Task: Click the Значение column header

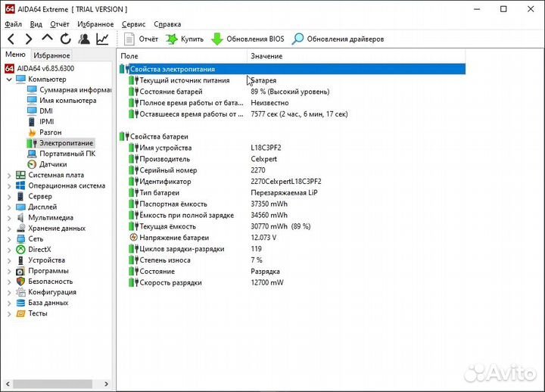Action: tap(357, 56)
